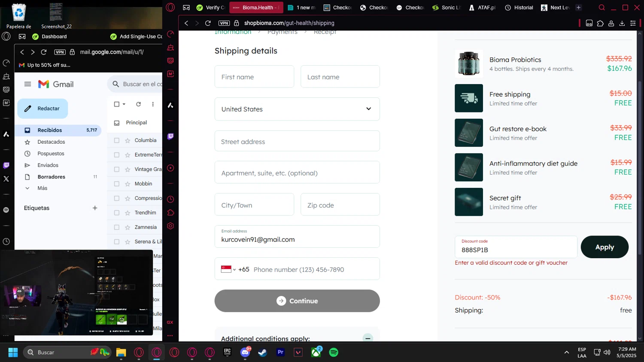The height and width of the screenshot is (362, 644).
Task: Star the Mobbin email
Action: pyautogui.click(x=128, y=184)
